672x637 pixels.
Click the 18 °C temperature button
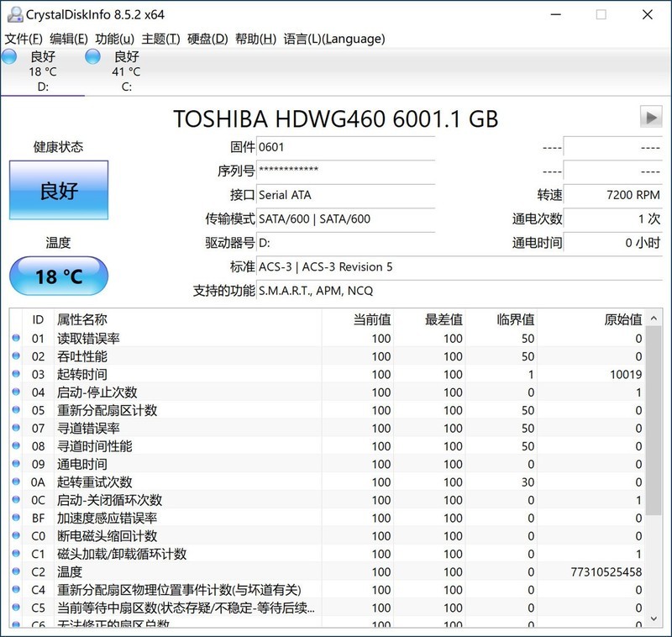coord(59,275)
